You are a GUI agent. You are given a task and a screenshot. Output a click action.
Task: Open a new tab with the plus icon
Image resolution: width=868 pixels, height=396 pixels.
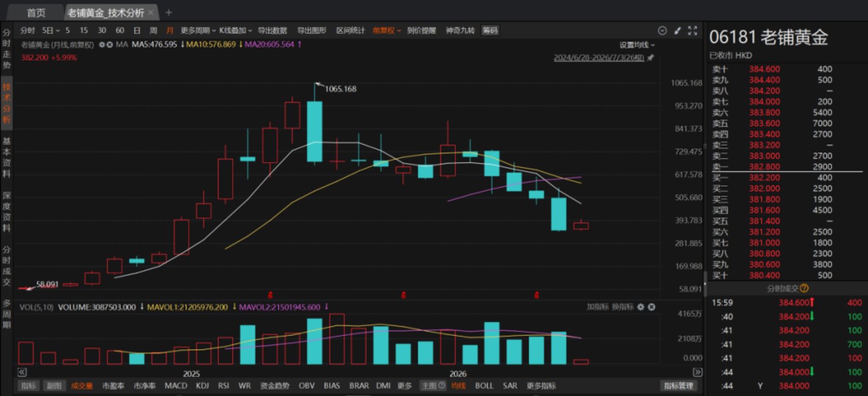168,13
